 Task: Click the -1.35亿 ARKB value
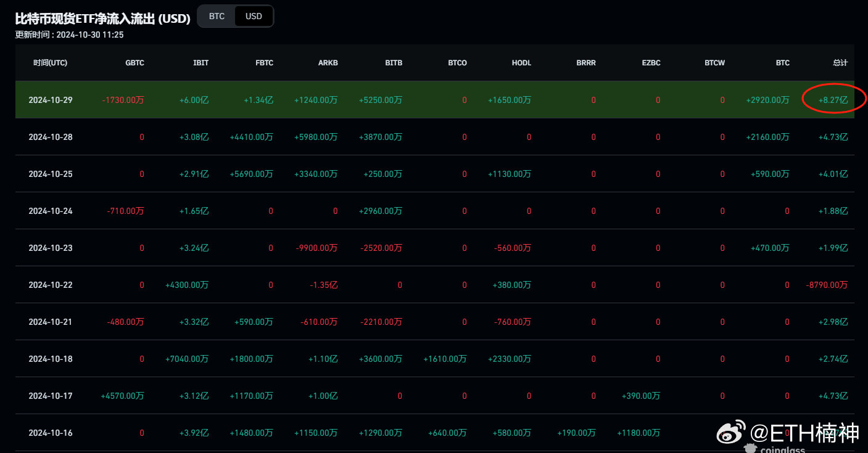[324, 285]
